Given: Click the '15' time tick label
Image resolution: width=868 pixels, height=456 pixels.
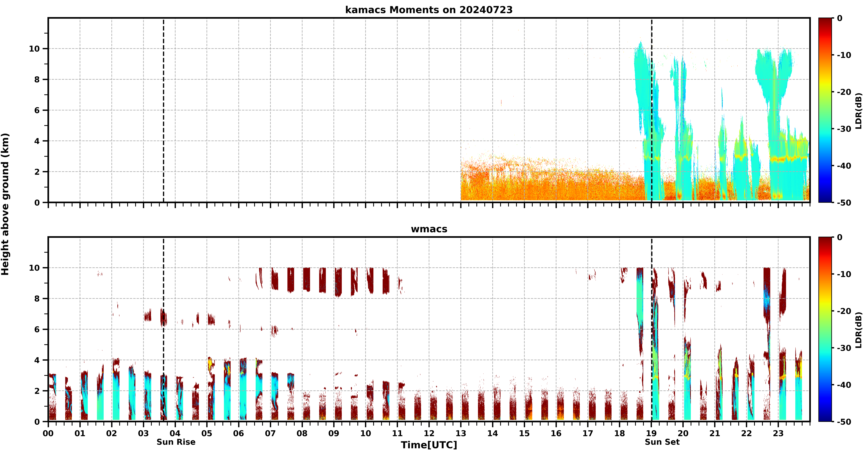Looking at the screenshot, I should point(524,433).
